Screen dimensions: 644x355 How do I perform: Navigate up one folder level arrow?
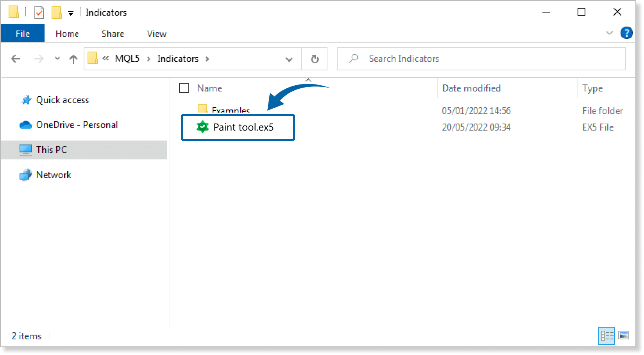[73, 59]
